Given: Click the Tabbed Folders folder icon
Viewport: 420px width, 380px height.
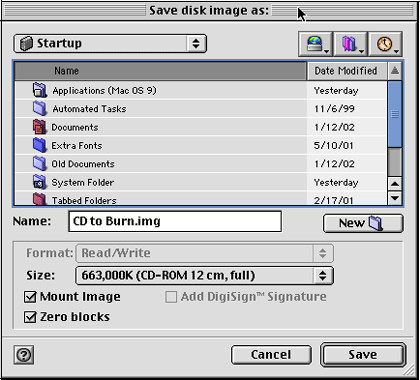Looking at the screenshot, I should tap(40, 199).
